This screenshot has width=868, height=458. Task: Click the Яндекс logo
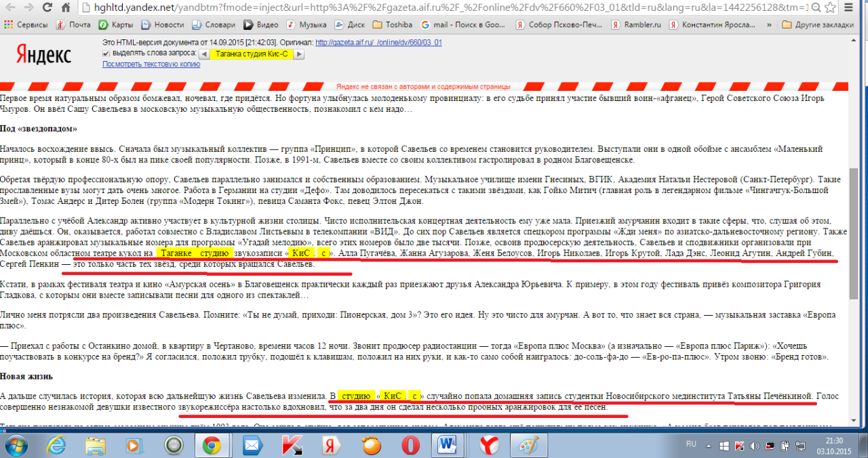[x=43, y=55]
